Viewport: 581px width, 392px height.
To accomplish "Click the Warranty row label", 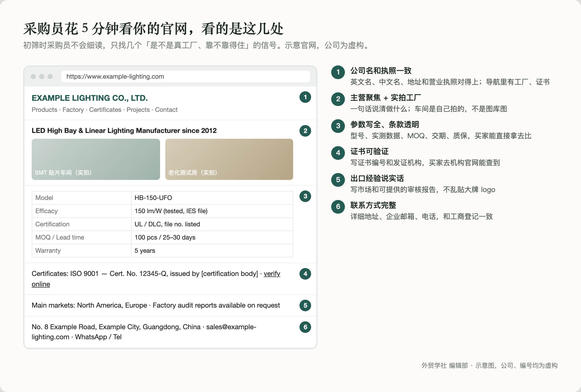I will click(48, 251).
